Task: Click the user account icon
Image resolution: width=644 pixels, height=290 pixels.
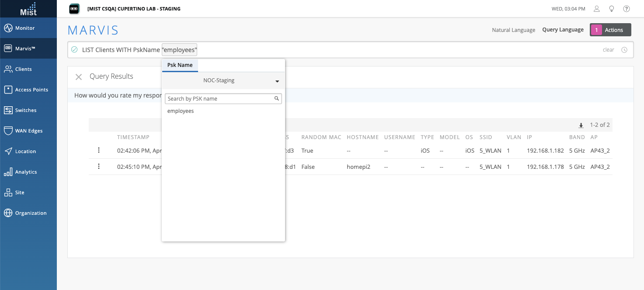Action: point(596,9)
